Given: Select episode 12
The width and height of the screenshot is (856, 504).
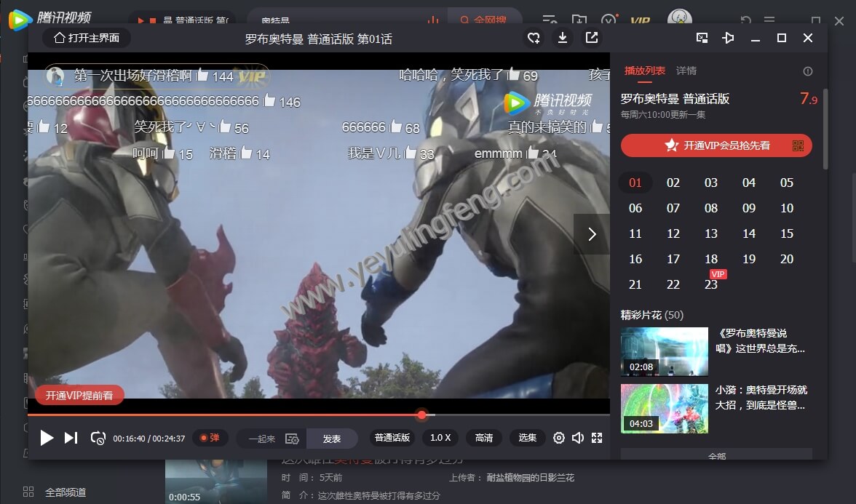Looking at the screenshot, I should click(x=673, y=233).
